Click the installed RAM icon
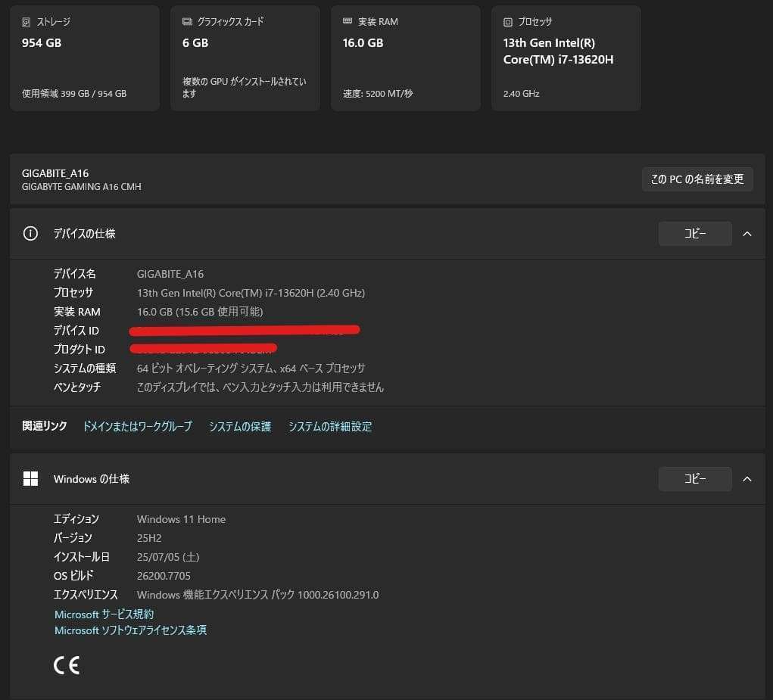Screen dimensions: 773x700 point(347,21)
